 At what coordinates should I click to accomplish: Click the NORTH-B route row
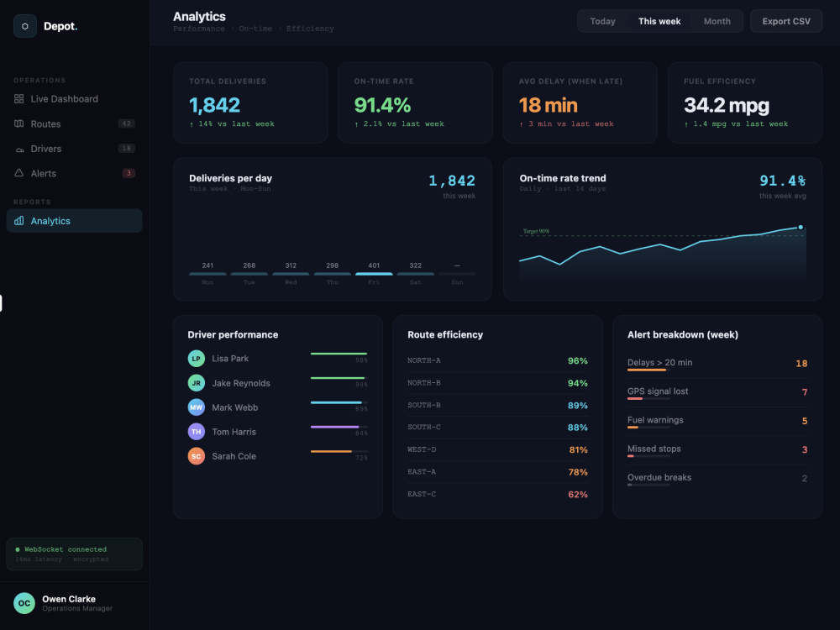pos(497,383)
